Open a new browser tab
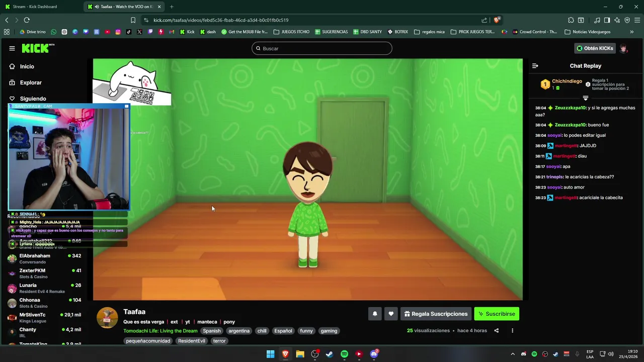 coord(172,7)
